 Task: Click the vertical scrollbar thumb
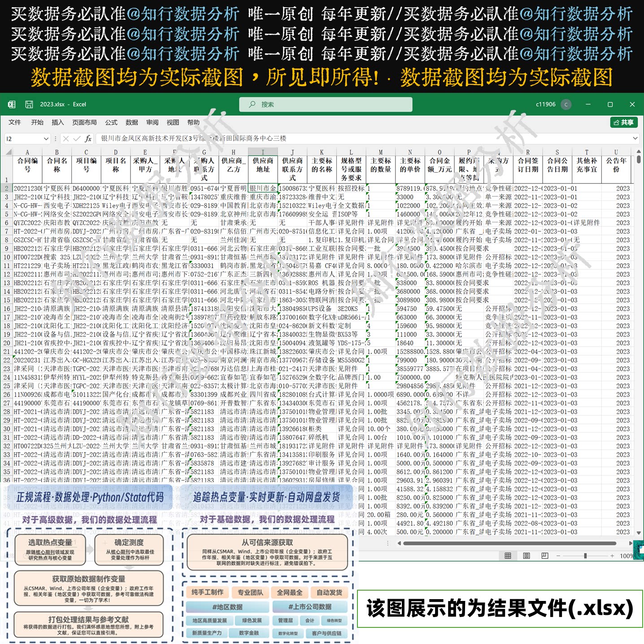[639, 159]
